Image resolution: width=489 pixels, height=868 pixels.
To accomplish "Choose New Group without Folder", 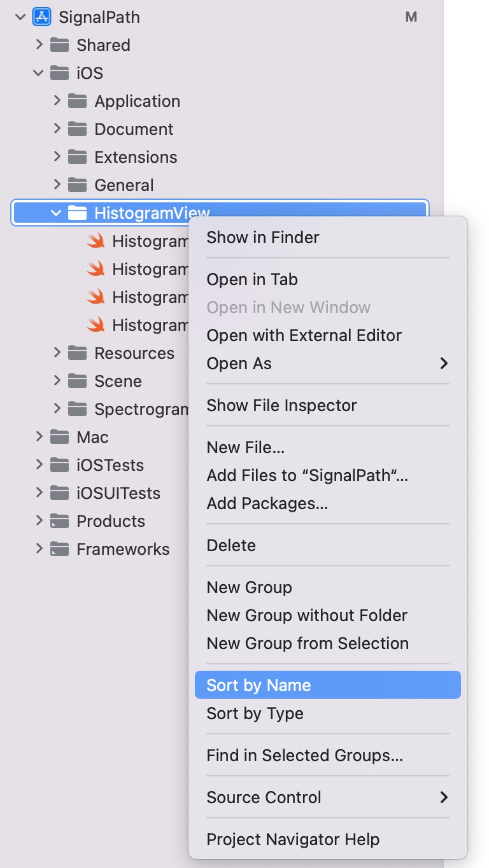I will pyautogui.click(x=307, y=615).
